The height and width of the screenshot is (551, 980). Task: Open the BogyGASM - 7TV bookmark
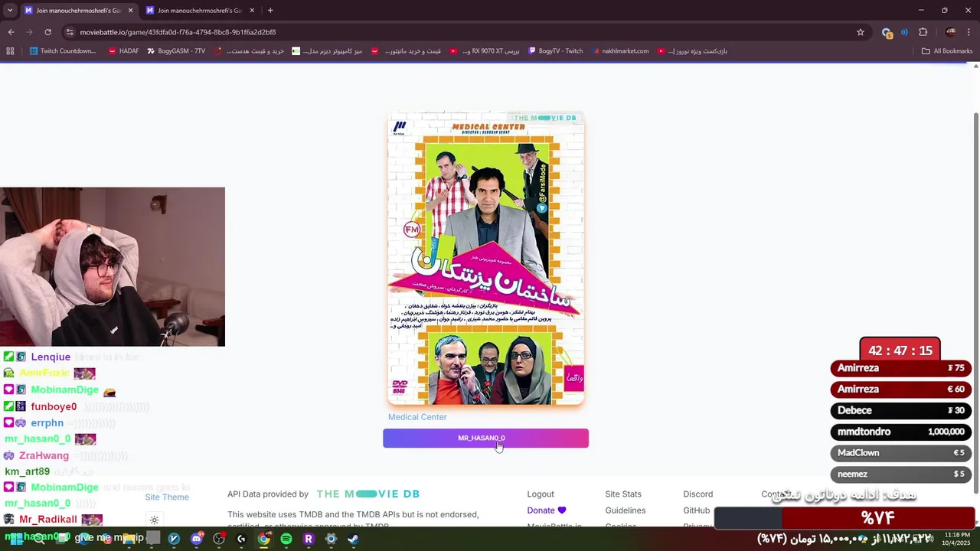click(x=175, y=51)
